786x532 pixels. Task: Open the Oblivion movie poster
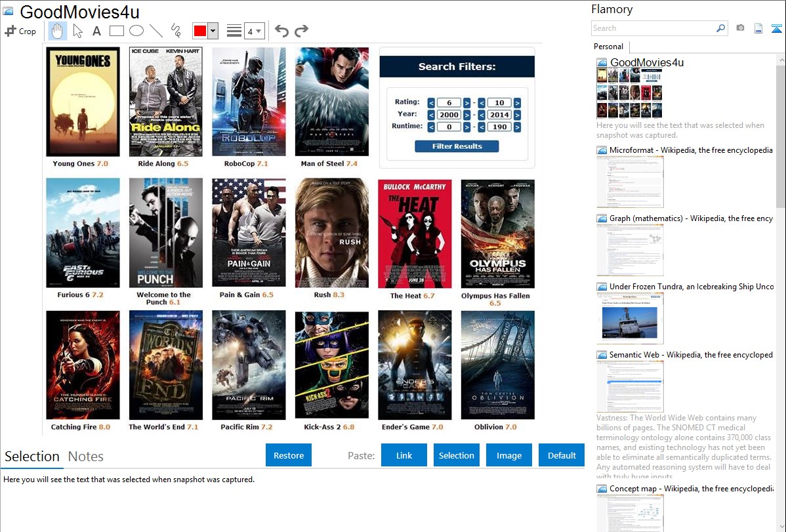[x=498, y=365]
